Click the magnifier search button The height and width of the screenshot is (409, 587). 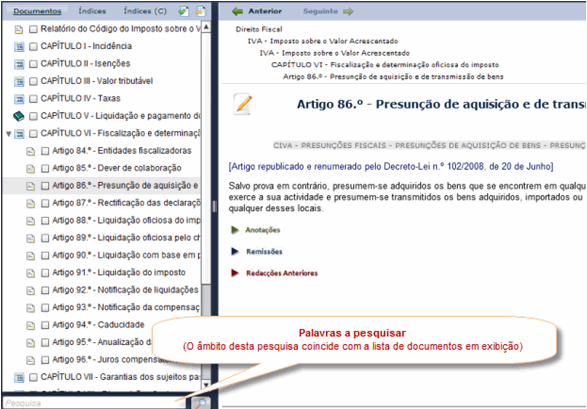[x=201, y=403]
